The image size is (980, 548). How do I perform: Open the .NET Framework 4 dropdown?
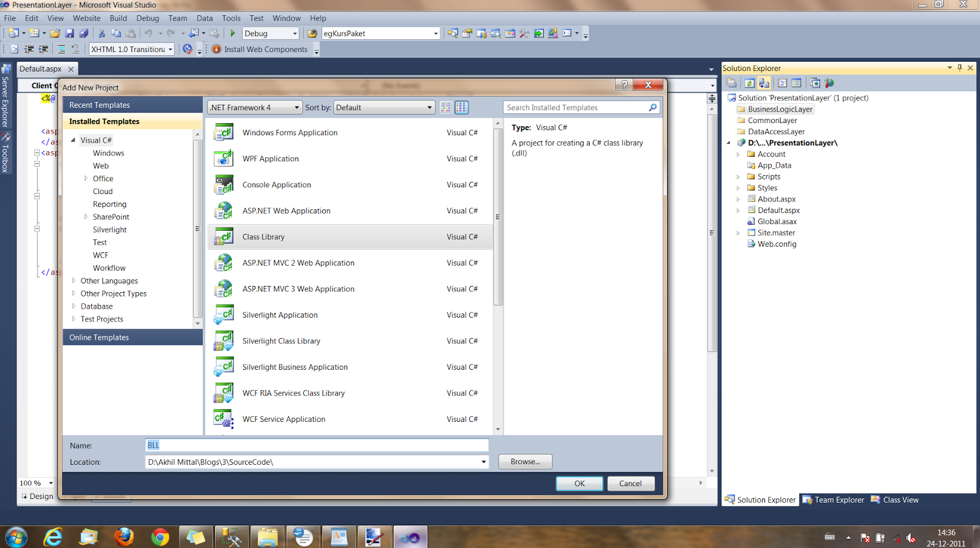255,108
